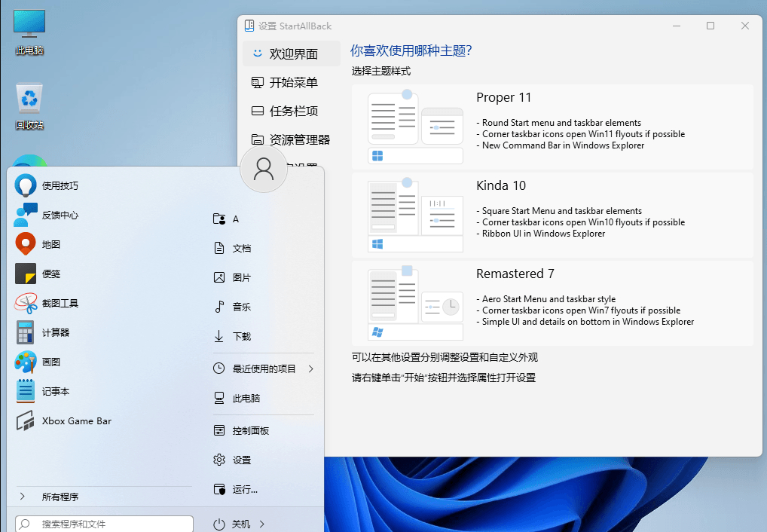Click the 关机 shutdown button
Viewport: 767px width, 532px height.
232,524
